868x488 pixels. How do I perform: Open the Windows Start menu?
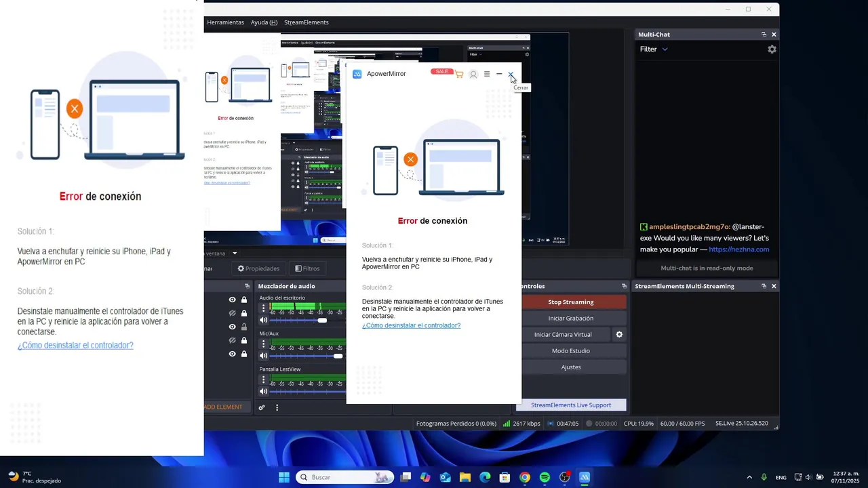[284, 477]
